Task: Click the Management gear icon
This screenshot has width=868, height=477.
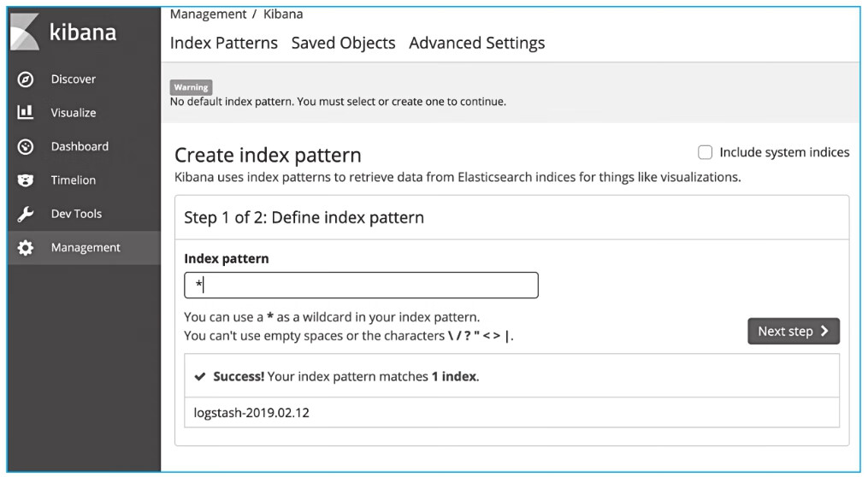Action: coord(26,248)
